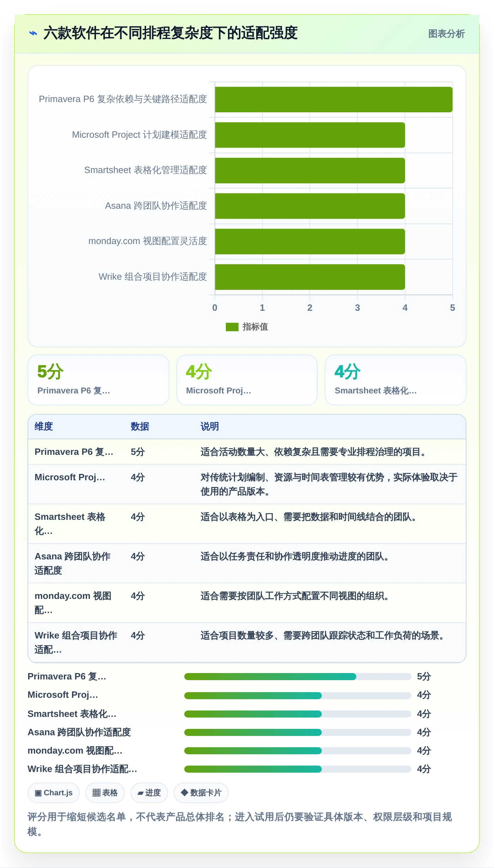Click the Microsoft Project 计划建模适配度 axis label
The width and height of the screenshot is (494, 868).
[x=139, y=135]
